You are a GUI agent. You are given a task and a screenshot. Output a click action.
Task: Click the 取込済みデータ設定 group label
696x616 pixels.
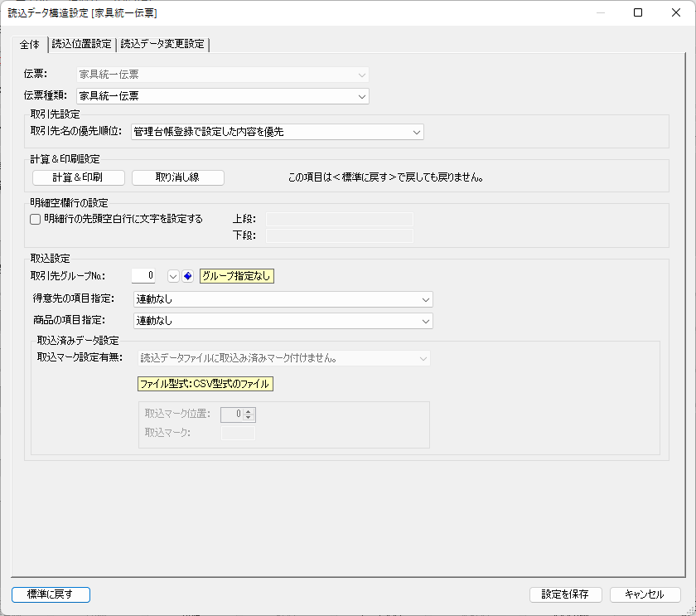pyautogui.click(x=78, y=341)
